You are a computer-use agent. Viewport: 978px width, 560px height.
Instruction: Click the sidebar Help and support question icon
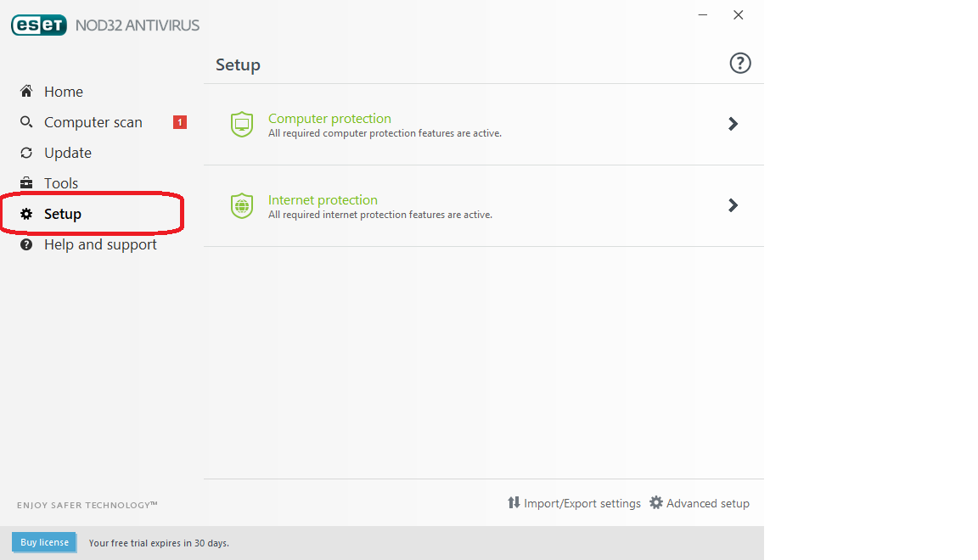[26, 244]
